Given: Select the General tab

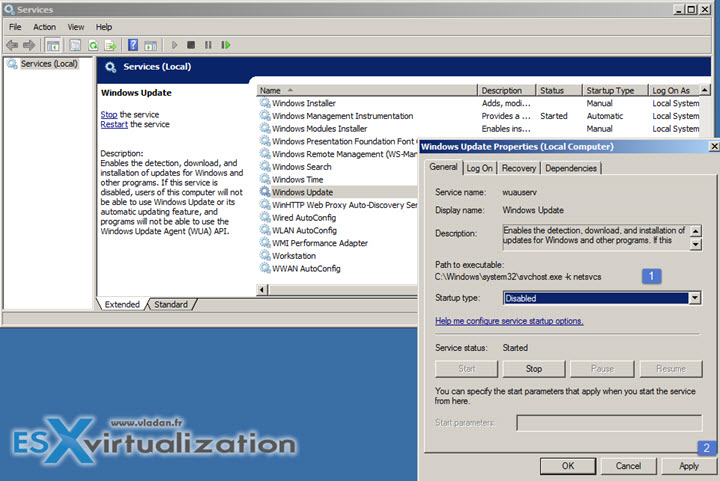Looking at the screenshot, I should point(443,167).
